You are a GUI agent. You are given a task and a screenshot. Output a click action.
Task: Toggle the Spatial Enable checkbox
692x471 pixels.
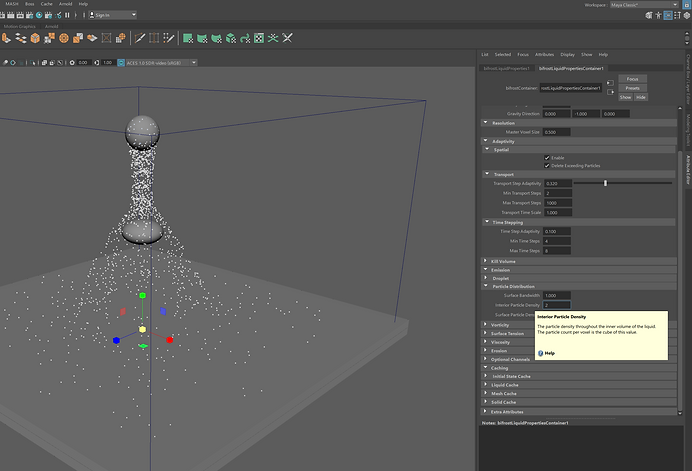547,158
